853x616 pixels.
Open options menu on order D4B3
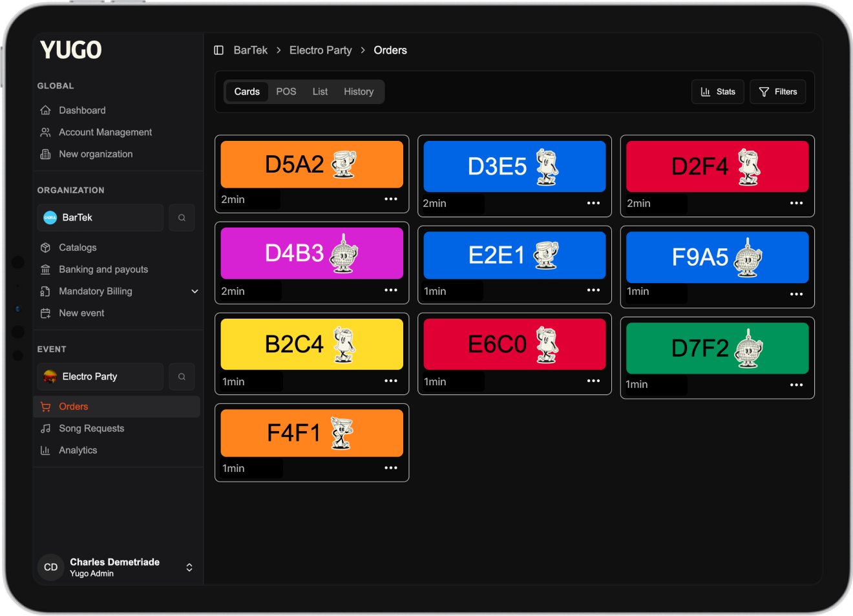(x=391, y=290)
